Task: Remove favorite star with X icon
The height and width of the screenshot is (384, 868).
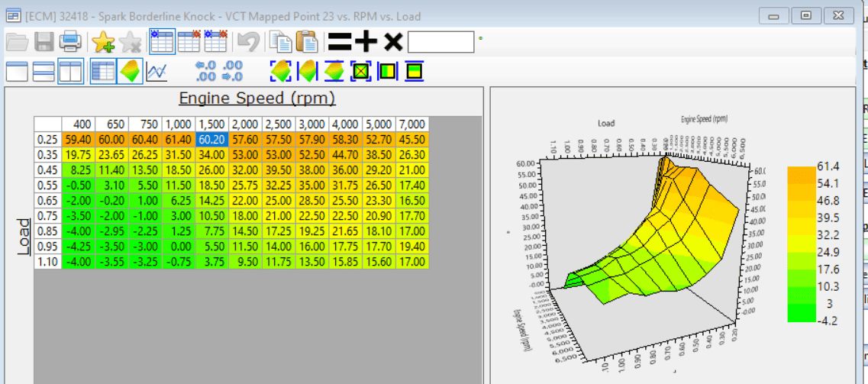Action: 130,42
